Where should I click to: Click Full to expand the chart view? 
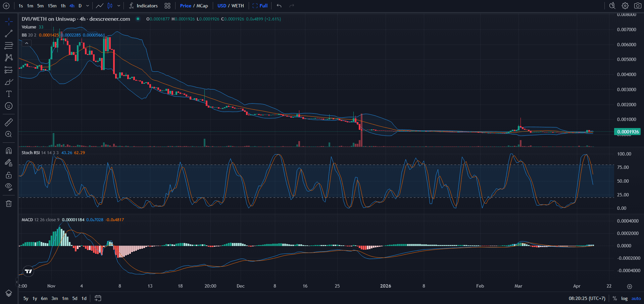[x=263, y=6]
